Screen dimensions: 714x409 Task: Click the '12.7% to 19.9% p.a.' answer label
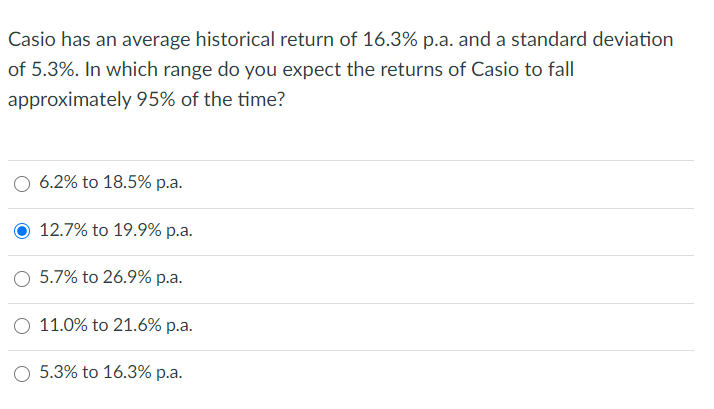pyautogui.click(x=116, y=231)
